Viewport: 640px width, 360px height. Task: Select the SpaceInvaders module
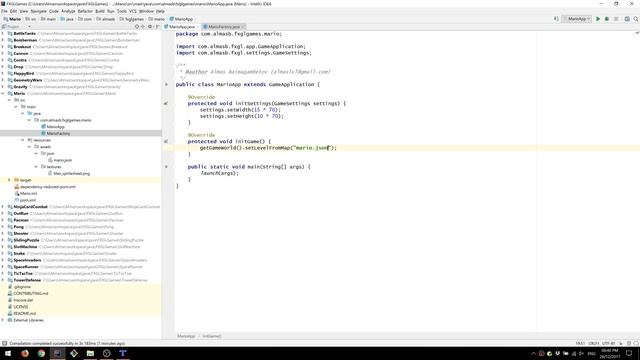pos(27,260)
